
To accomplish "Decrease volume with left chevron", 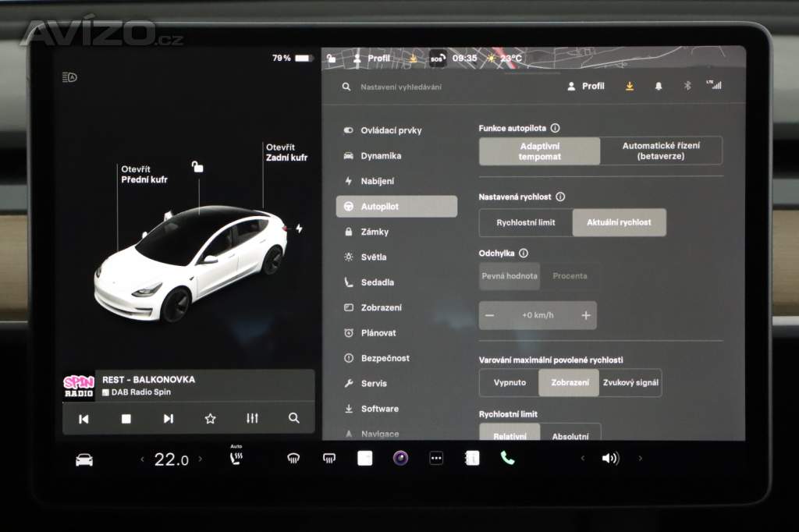I will 582,459.
